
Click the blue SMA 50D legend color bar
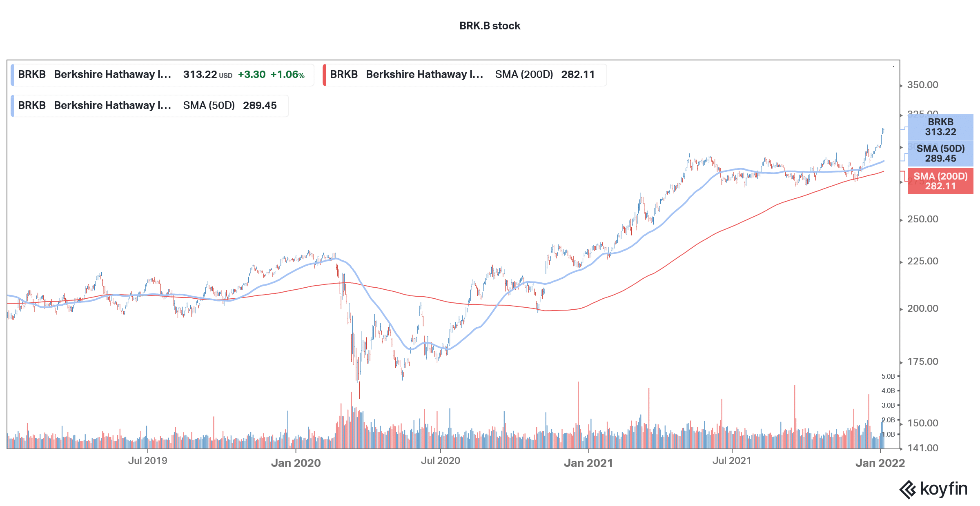[12, 106]
